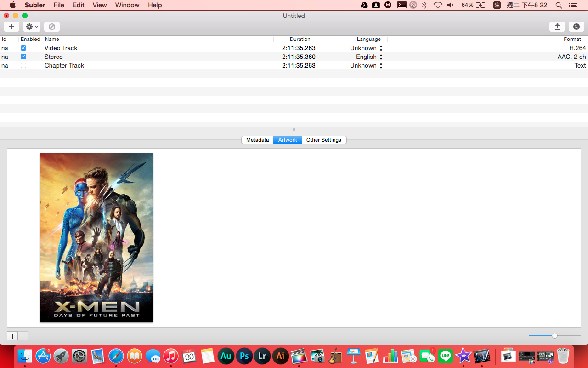The width and height of the screenshot is (588, 368).
Task: Launch Adobe Audition from the Dock
Action: point(226,356)
